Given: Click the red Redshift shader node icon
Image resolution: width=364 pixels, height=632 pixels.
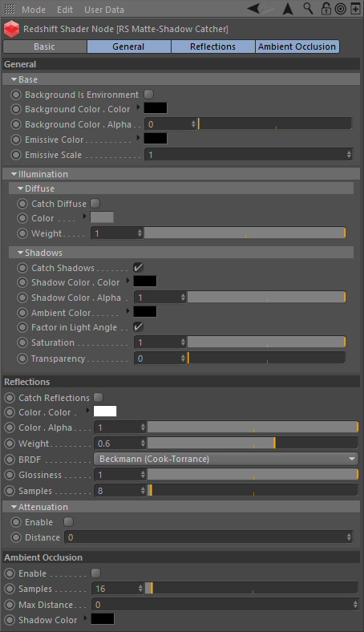Looking at the screenshot, I should click(11, 29).
